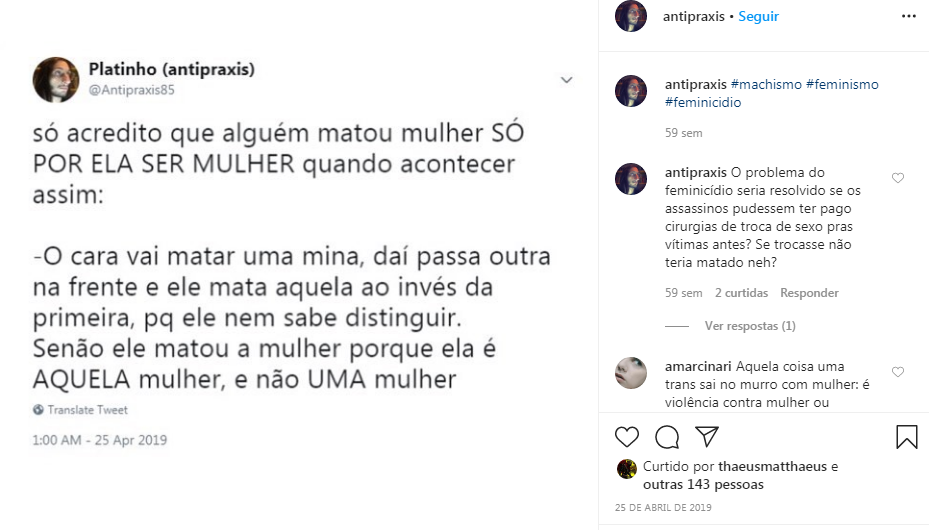Like the post with the heart icon

pos(627,437)
